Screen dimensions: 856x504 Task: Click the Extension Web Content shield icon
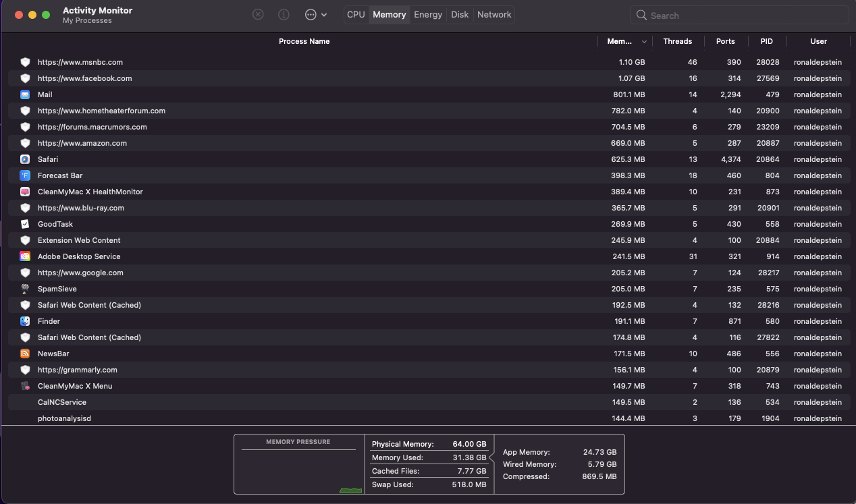point(25,240)
